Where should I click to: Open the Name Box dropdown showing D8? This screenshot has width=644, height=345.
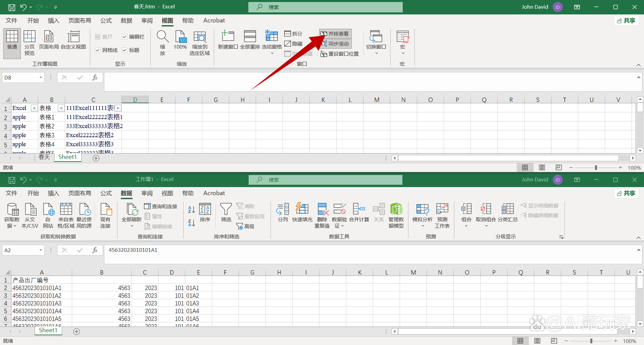point(41,78)
